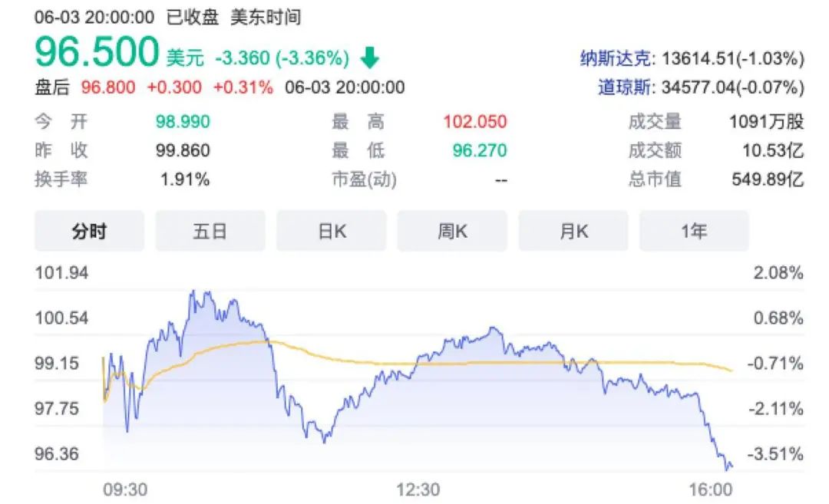Select the 日K candlestick tab
This screenshot has width=829, height=504.
pos(331,230)
